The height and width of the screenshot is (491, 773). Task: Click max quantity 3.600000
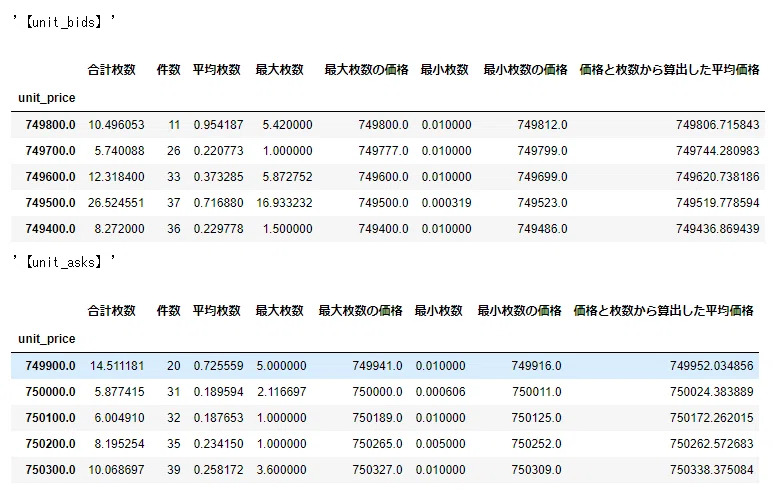point(281,470)
